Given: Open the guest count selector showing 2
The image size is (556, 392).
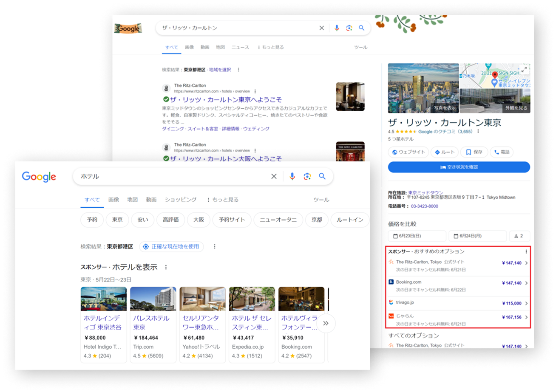Looking at the screenshot, I should click(x=519, y=236).
